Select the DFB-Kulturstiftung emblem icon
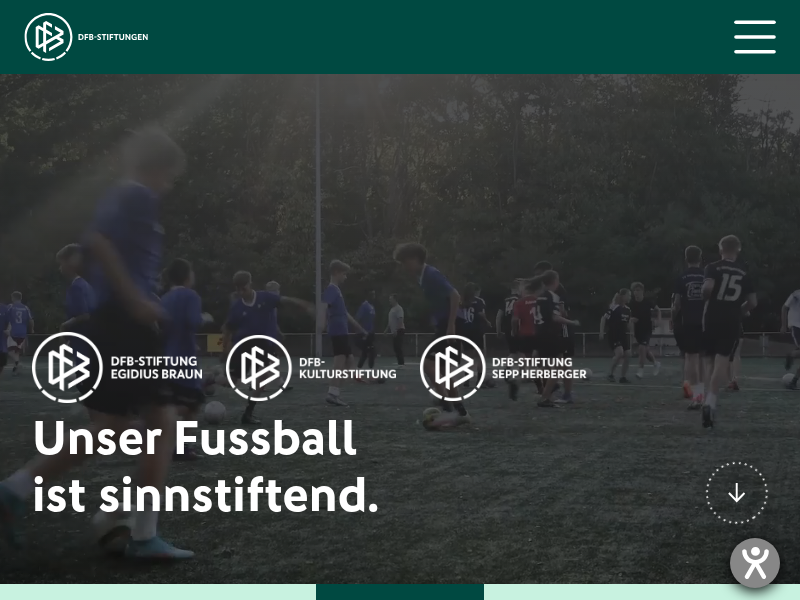Image resolution: width=800 pixels, height=600 pixels. [x=259, y=368]
